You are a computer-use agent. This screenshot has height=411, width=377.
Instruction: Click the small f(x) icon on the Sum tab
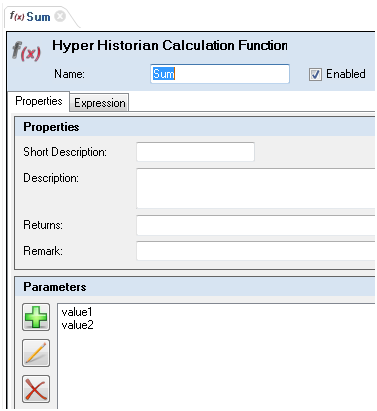coord(17,16)
